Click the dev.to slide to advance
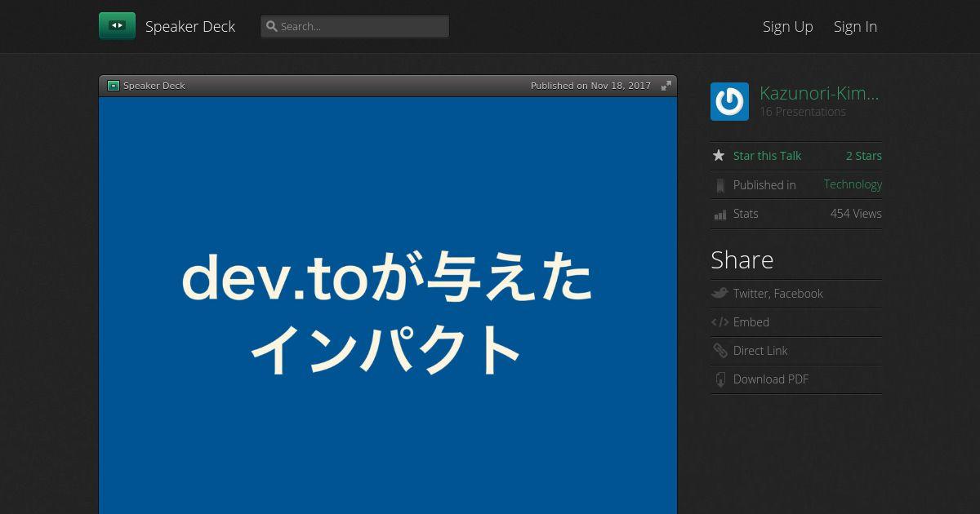The width and height of the screenshot is (980, 514). [388, 306]
